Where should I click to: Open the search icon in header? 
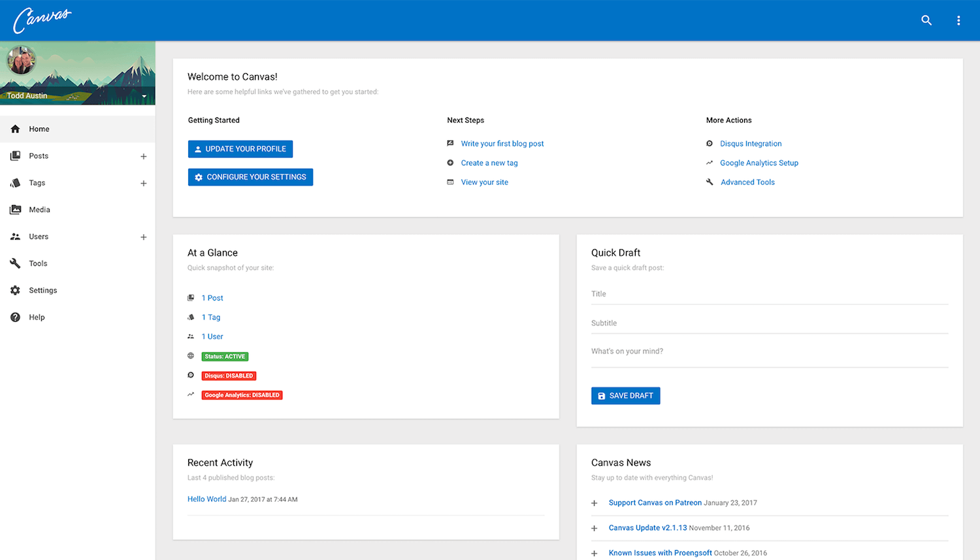click(x=926, y=20)
